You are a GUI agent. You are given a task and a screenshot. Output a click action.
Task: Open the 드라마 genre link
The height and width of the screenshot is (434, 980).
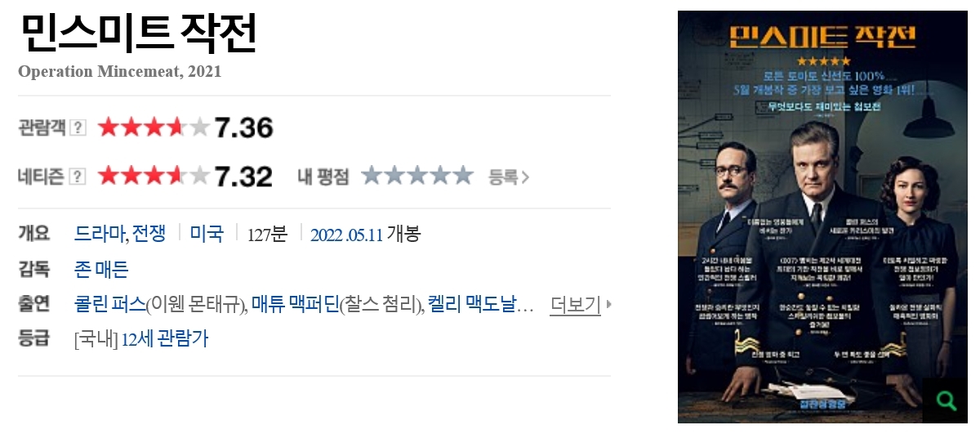[100, 234]
